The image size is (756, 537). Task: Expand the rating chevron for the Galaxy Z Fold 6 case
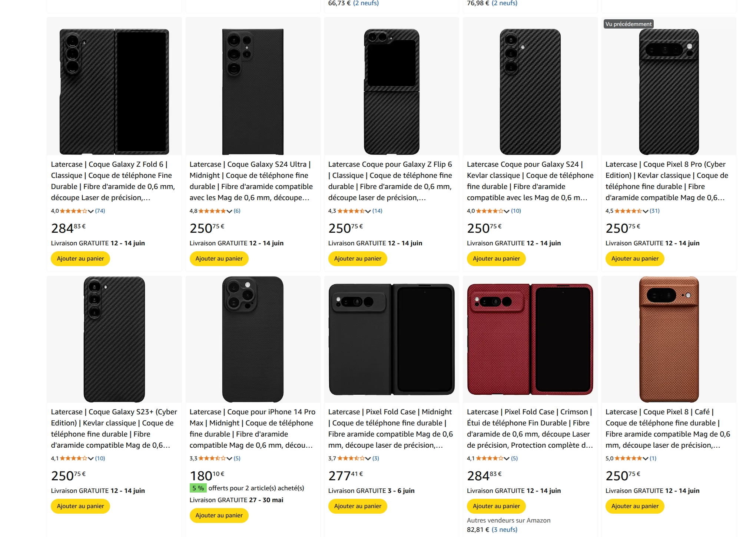[x=91, y=211]
